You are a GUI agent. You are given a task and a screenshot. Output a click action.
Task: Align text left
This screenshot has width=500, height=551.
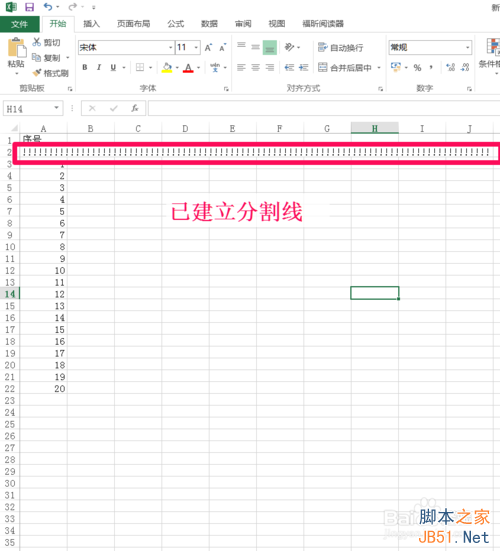[241, 67]
